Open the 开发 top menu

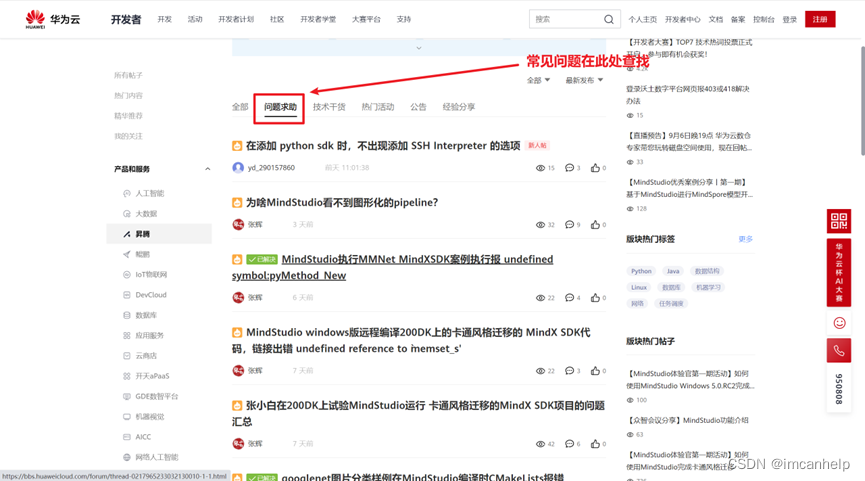164,19
